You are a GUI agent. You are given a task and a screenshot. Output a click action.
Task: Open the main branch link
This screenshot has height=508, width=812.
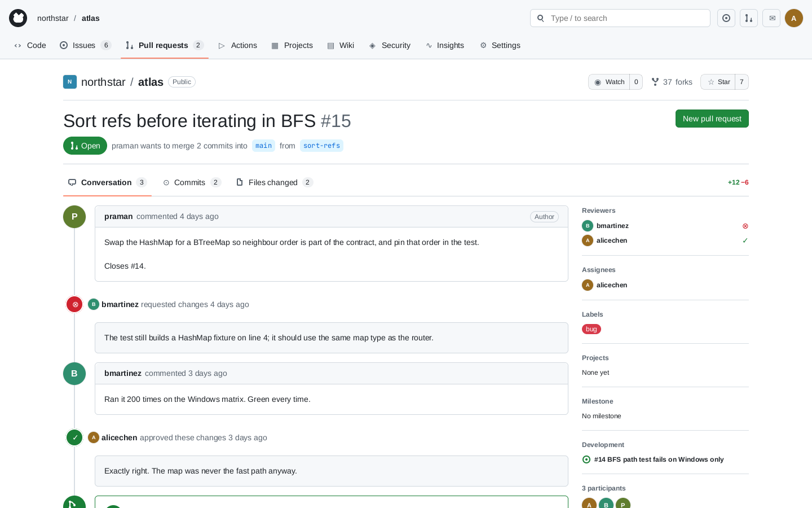point(263,146)
